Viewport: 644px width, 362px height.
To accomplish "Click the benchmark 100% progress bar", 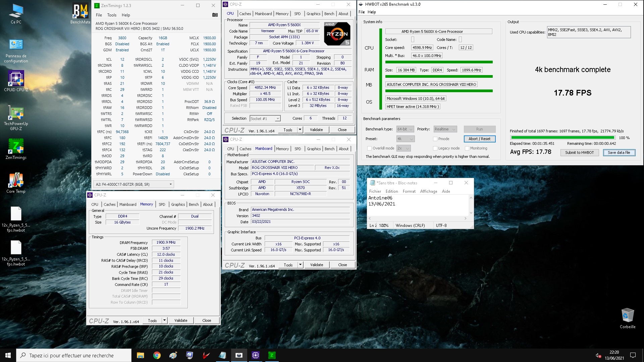I will click(x=562, y=138).
